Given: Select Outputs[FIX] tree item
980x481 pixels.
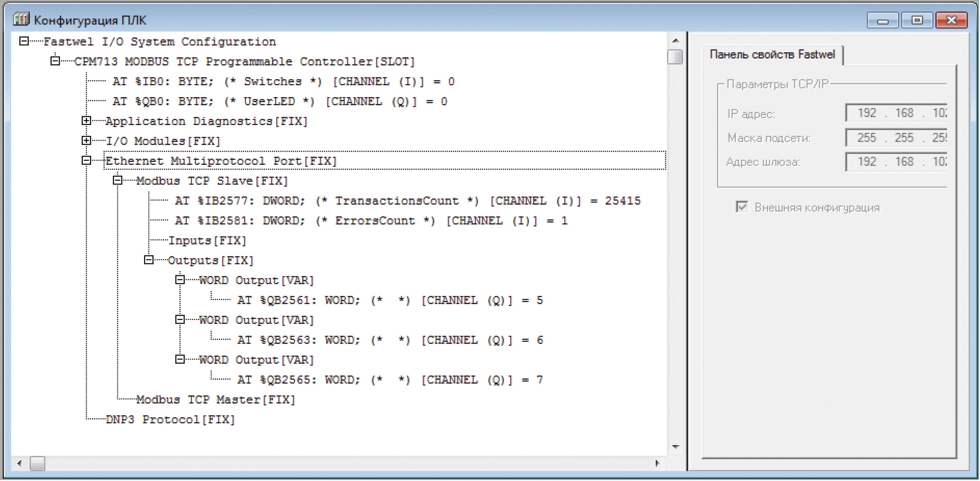Looking at the screenshot, I should click(x=211, y=261).
